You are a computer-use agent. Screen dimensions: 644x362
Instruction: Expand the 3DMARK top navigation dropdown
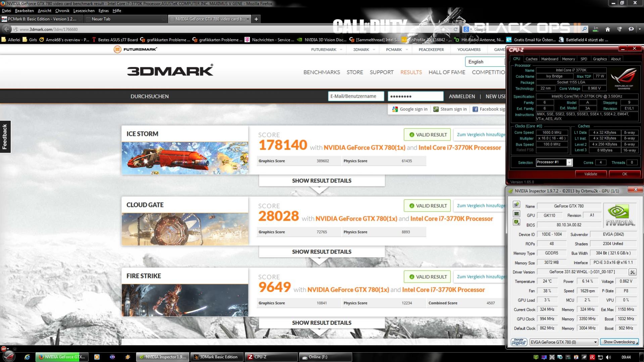pos(374,50)
